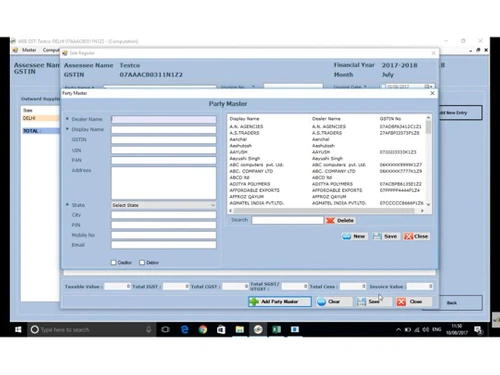Viewport: 500px width, 375px height.
Task: Click into the Mobile No field
Action: pyautogui.click(x=163, y=235)
